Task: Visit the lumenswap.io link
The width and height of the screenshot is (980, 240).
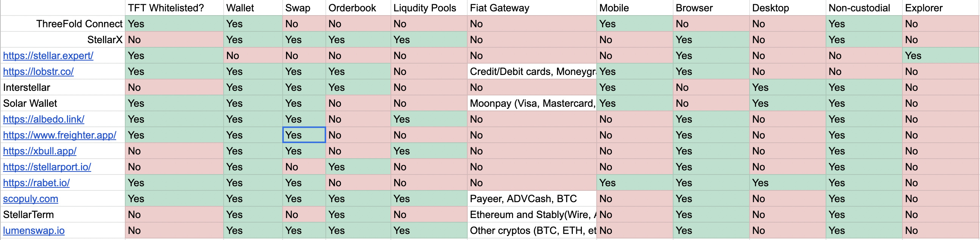Action: pyautogui.click(x=33, y=231)
